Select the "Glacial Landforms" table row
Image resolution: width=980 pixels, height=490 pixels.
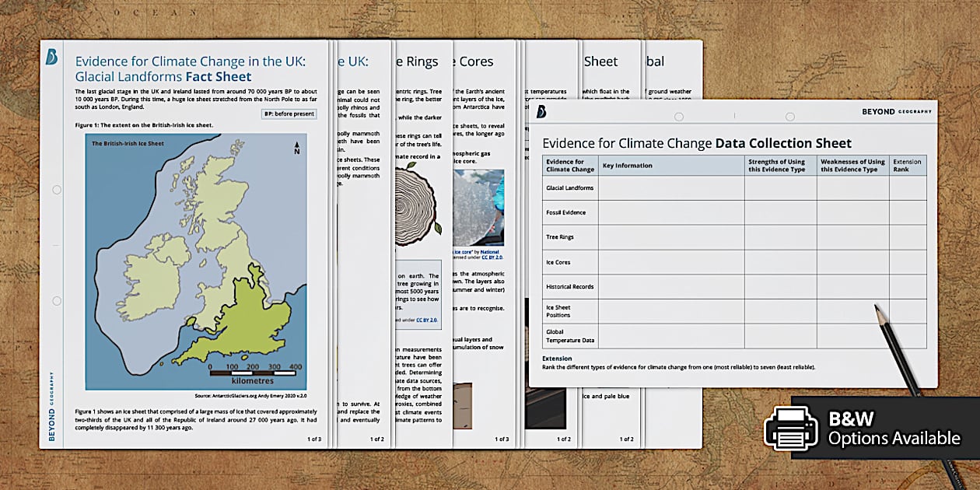click(x=569, y=187)
